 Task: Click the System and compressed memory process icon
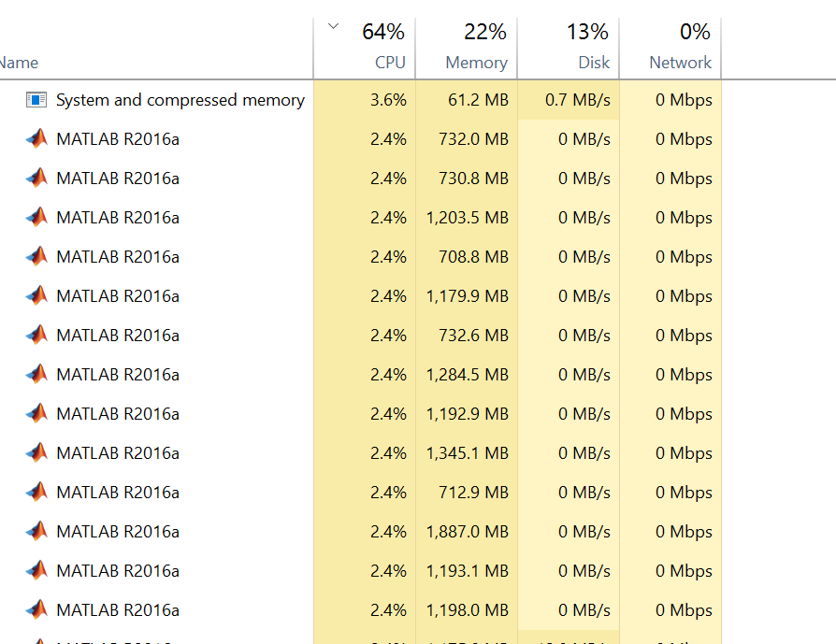(x=36, y=100)
